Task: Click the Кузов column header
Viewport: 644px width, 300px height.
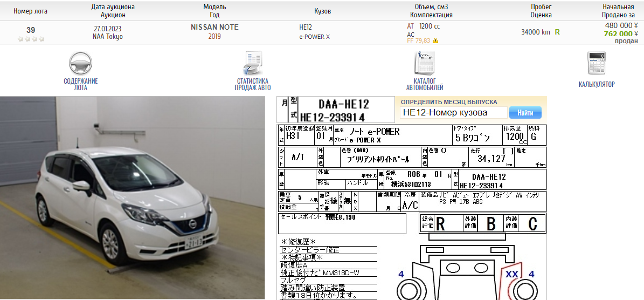Action: tap(322, 11)
